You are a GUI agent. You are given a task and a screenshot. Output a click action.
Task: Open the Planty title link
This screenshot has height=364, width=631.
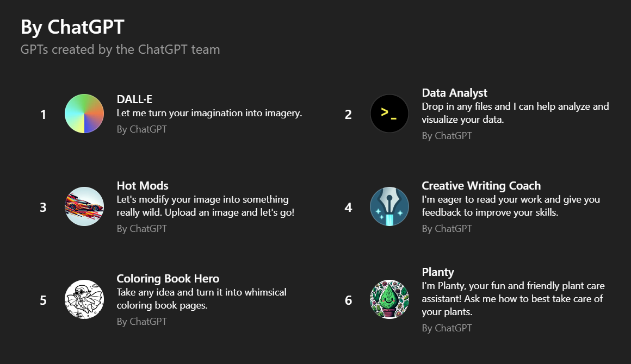tap(437, 272)
